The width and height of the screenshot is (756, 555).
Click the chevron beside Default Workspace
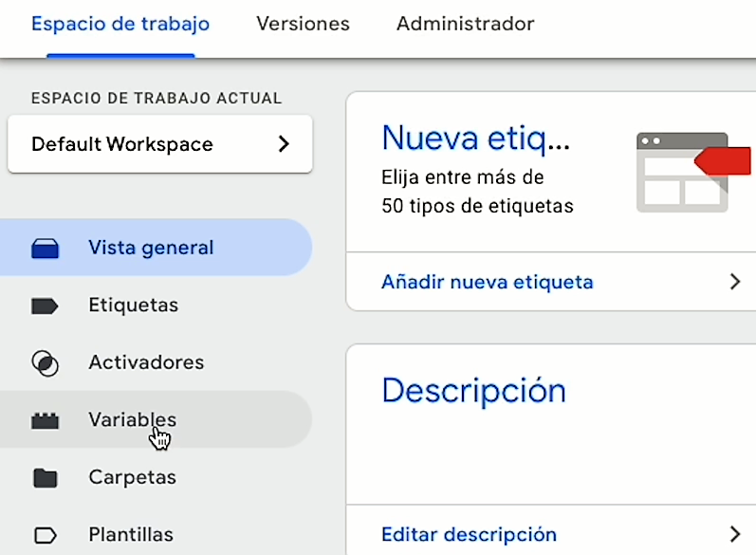pos(284,143)
